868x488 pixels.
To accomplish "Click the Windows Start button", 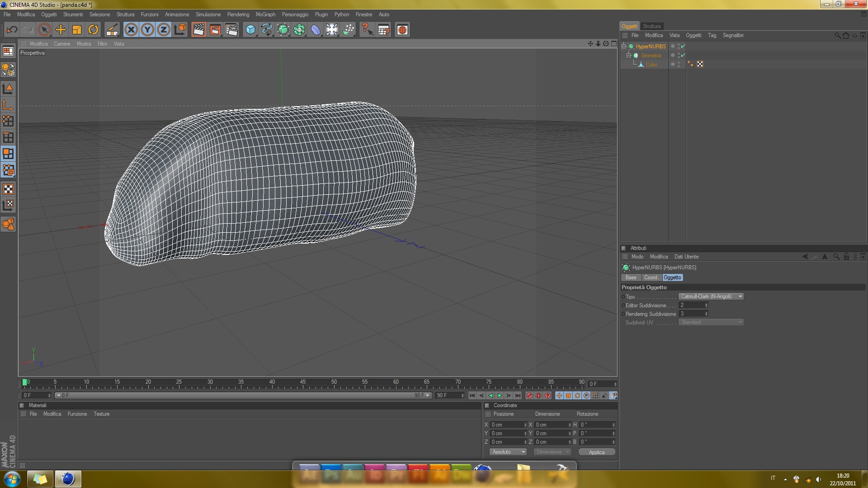I will coord(12,479).
